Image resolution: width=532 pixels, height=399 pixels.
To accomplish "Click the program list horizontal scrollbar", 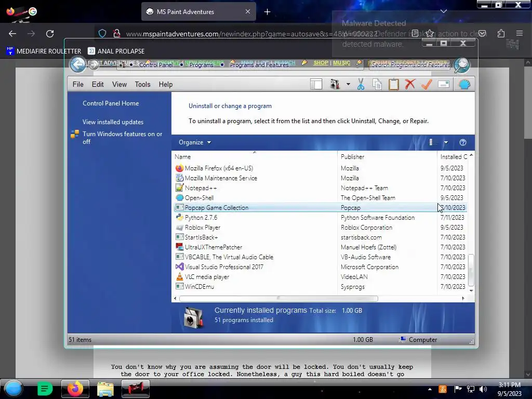I will click(278, 298).
